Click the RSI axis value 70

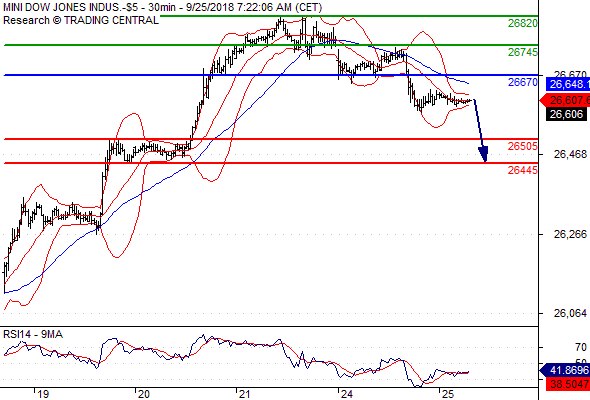[x=581, y=347]
